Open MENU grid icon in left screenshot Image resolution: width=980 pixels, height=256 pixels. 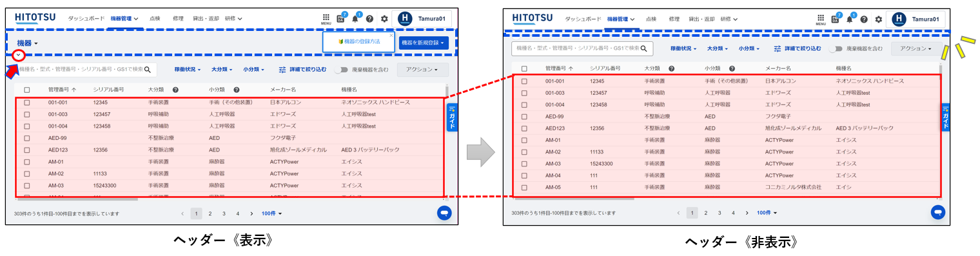[x=326, y=19]
